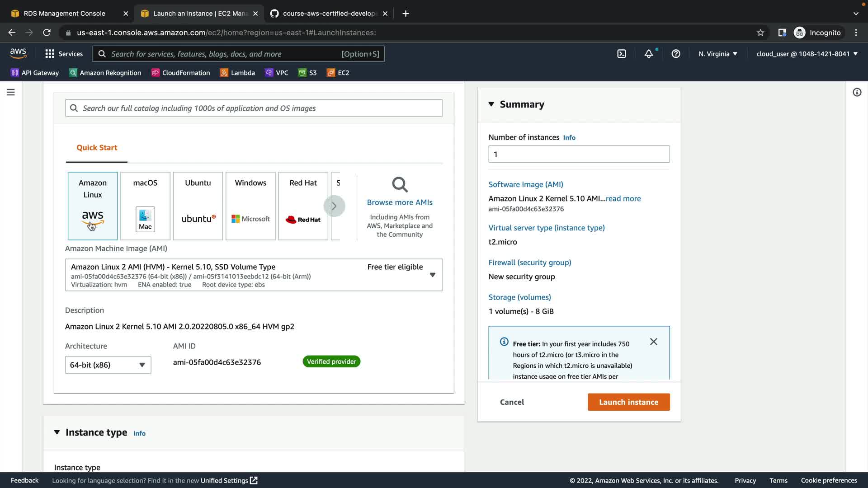Open the Lambda bookmark shortcut
Image resolution: width=868 pixels, height=488 pixels.
pyautogui.click(x=237, y=73)
